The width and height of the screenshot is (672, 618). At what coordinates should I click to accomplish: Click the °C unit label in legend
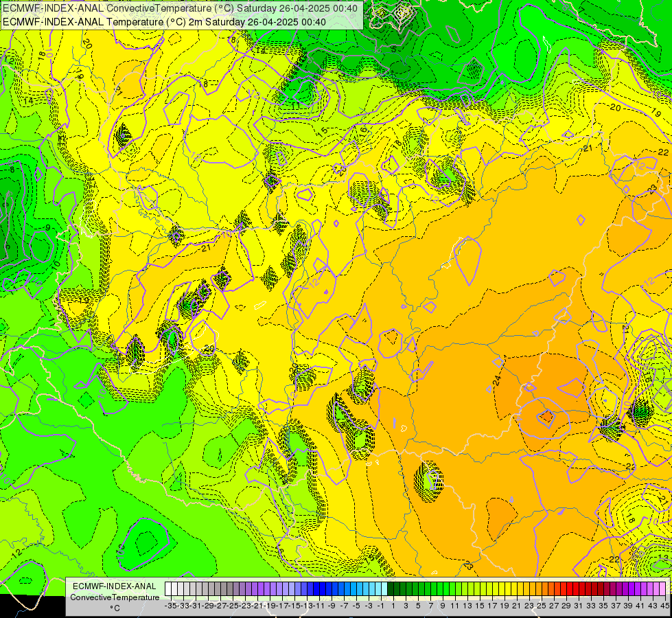point(115,608)
